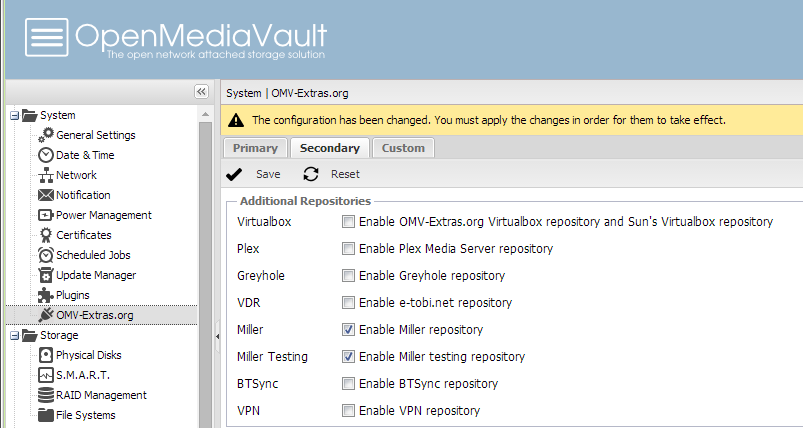Click the sidebar scrollbar up arrow
Screen dimensions: 803x428
[205, 114]
